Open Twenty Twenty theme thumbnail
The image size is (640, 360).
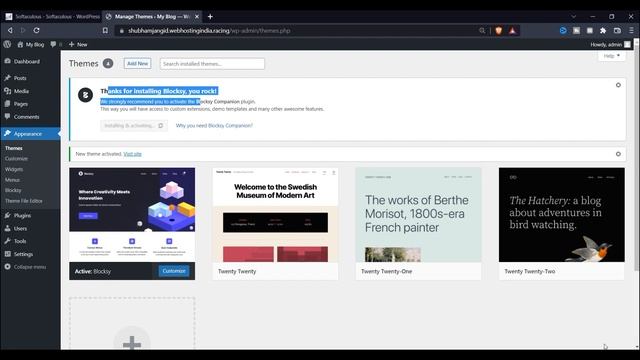[x=275, y=215]
